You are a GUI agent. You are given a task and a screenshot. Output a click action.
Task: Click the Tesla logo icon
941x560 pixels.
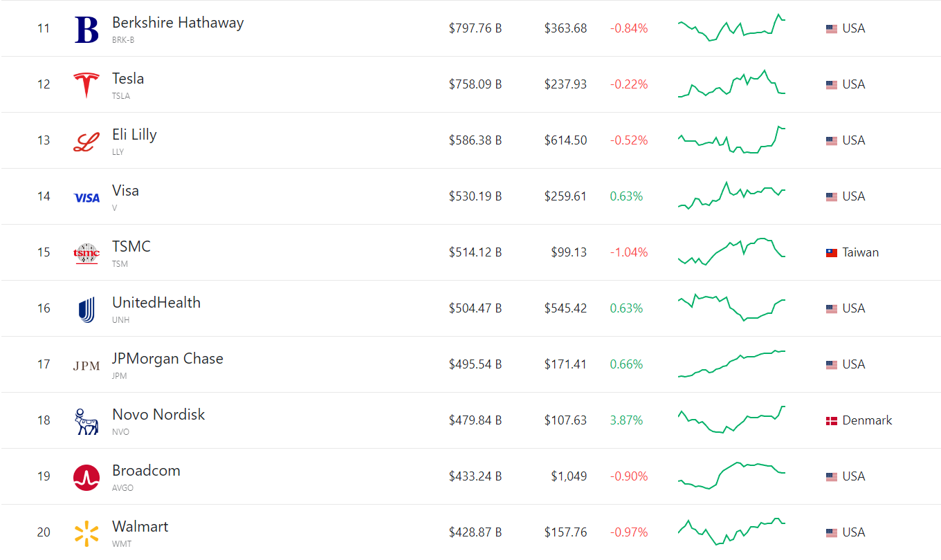click(x=86, y=85)
